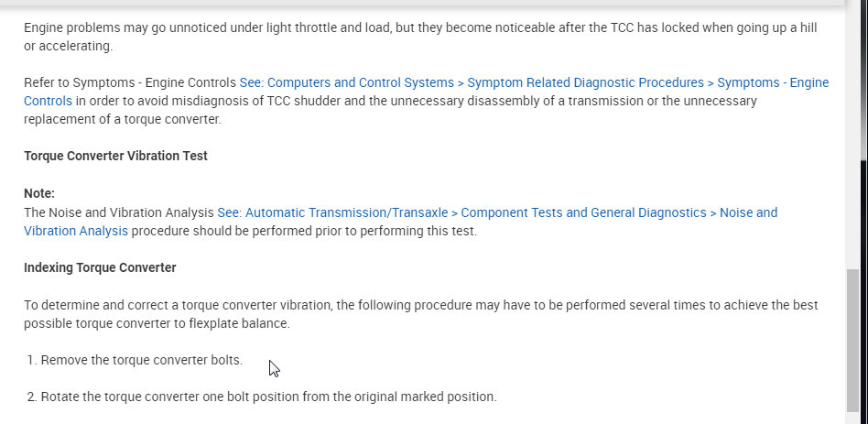This screenshot has width=868, height=424.
Task: Click the text 'Refer to Symptoms - Engine Controls'
Action: click(130, 82)
